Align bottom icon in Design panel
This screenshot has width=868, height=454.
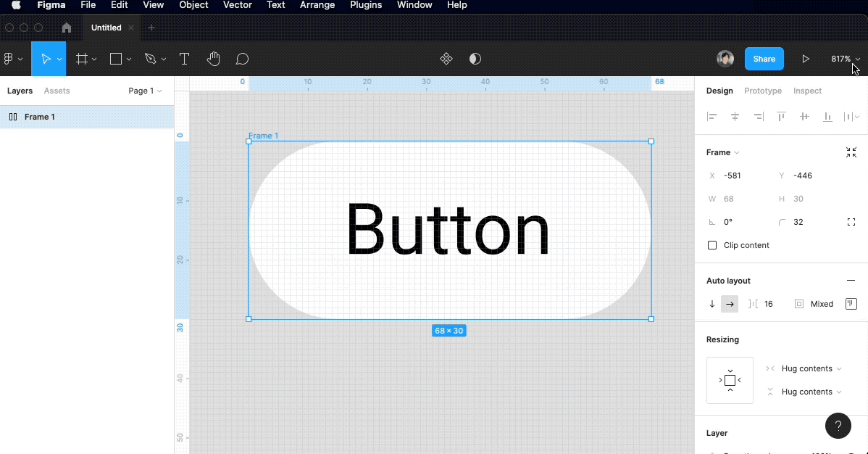click(827, 117)
